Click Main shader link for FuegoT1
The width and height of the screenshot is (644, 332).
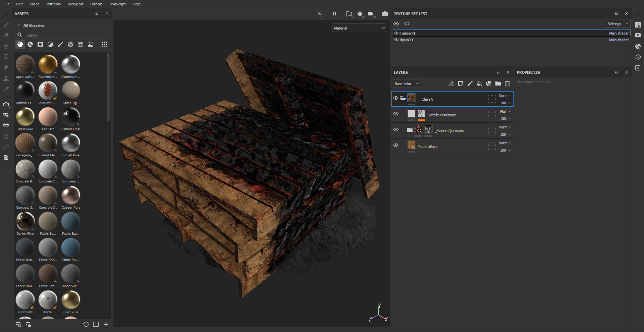[619, 33]
